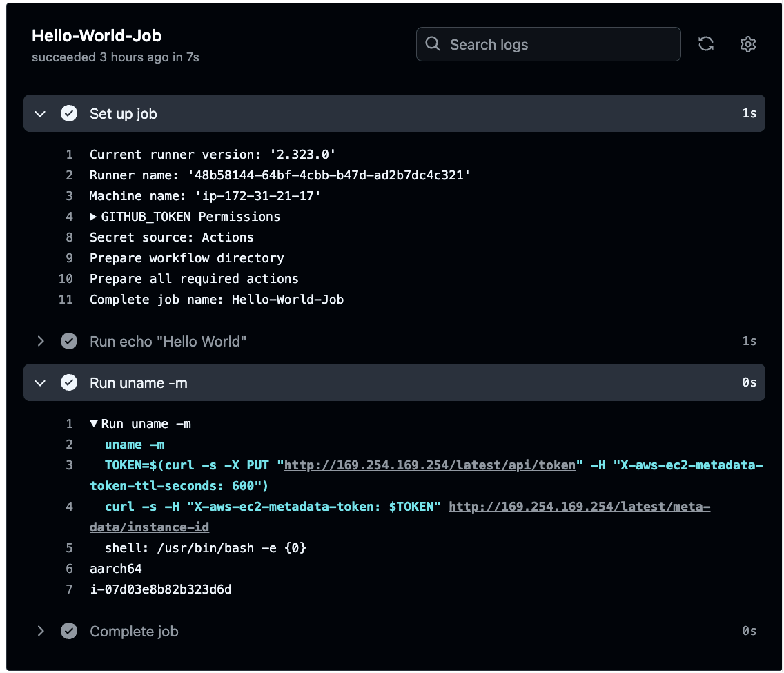The image size is (784, 673).
Task: Click the magnifier icon in Search logs
Action: click(433, 44)
